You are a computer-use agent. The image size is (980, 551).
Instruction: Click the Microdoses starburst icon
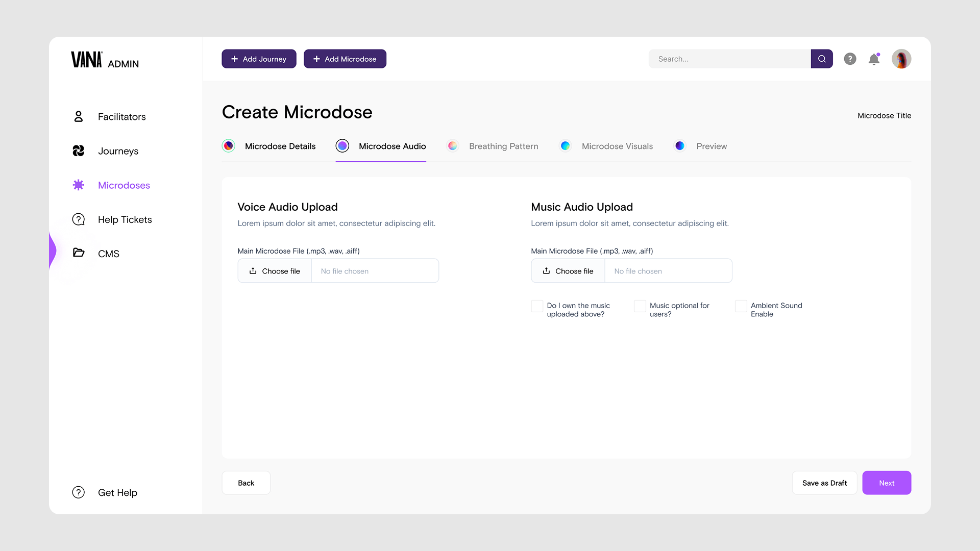click(78, 185)
